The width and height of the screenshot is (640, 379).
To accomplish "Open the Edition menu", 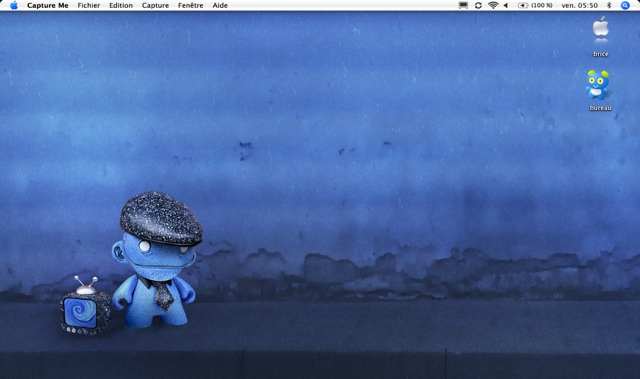I will (121, 5).
